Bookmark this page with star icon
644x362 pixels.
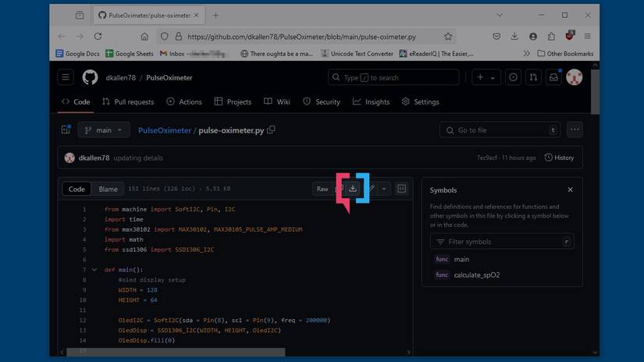pyautogui.click(x=448, y=37)
